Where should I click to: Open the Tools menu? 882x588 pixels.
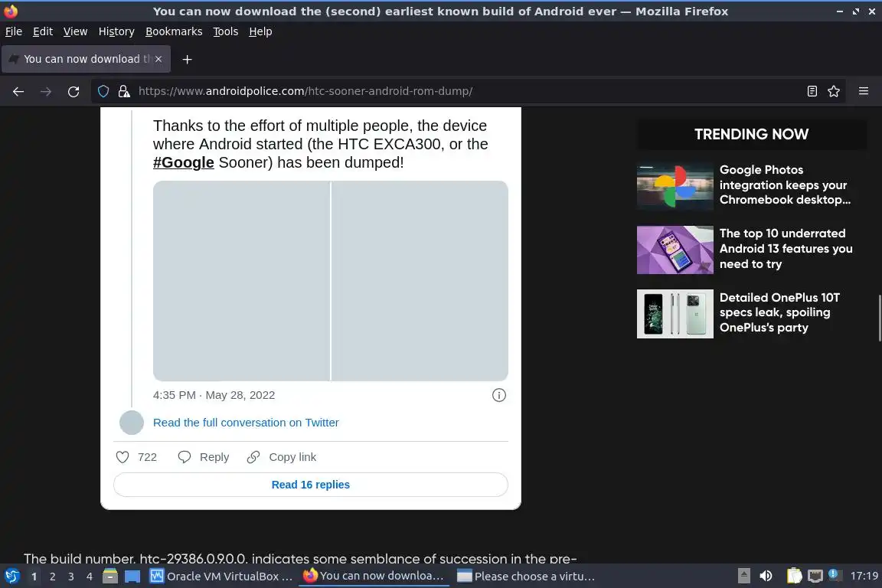(226, 31)
